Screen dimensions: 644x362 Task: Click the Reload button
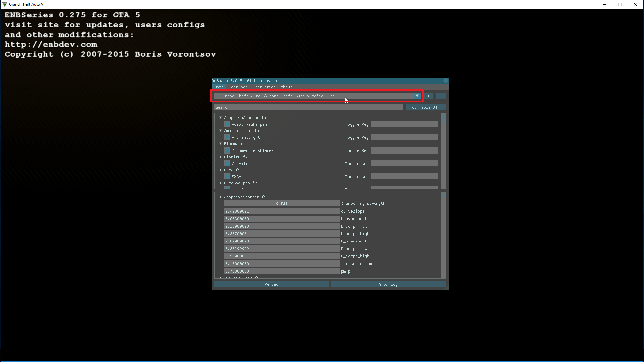point(271,284)
